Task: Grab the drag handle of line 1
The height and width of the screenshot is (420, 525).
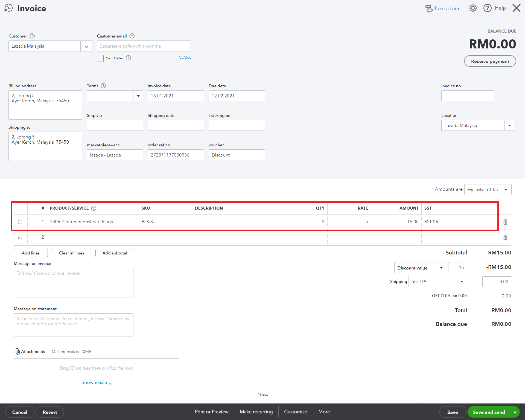Action: tap(20, 222)
